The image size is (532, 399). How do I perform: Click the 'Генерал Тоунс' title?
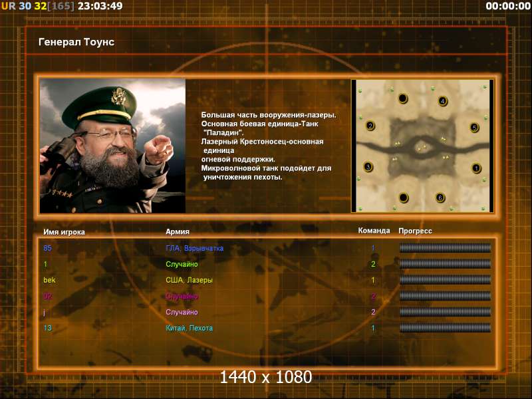click(x=76, y=42)
